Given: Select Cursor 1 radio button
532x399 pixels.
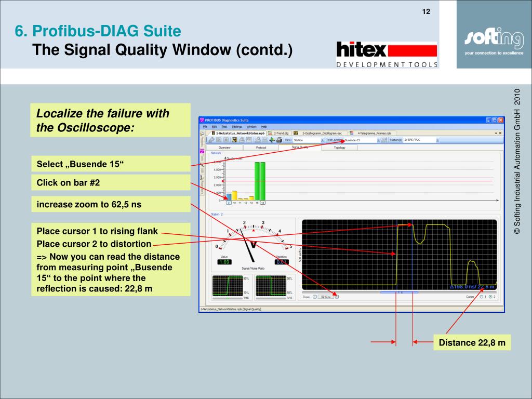Looking at the screenshot, I should coord(482,297).
